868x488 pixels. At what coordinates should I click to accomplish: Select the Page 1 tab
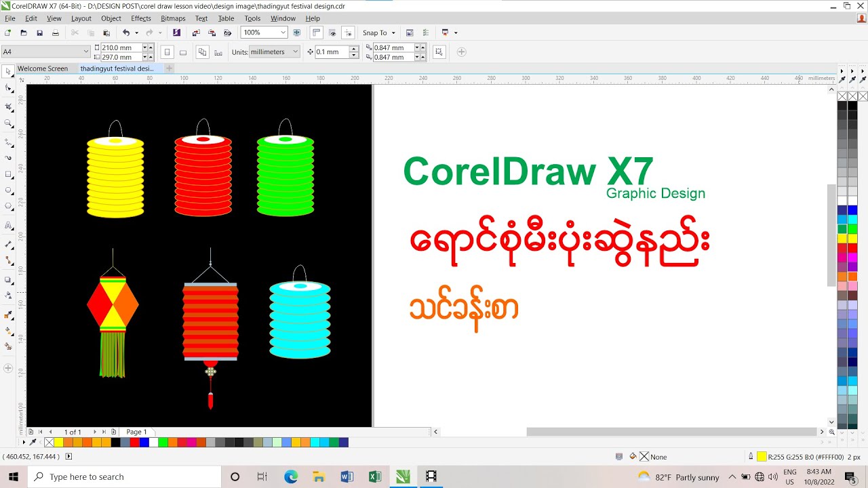coord(136,432)
